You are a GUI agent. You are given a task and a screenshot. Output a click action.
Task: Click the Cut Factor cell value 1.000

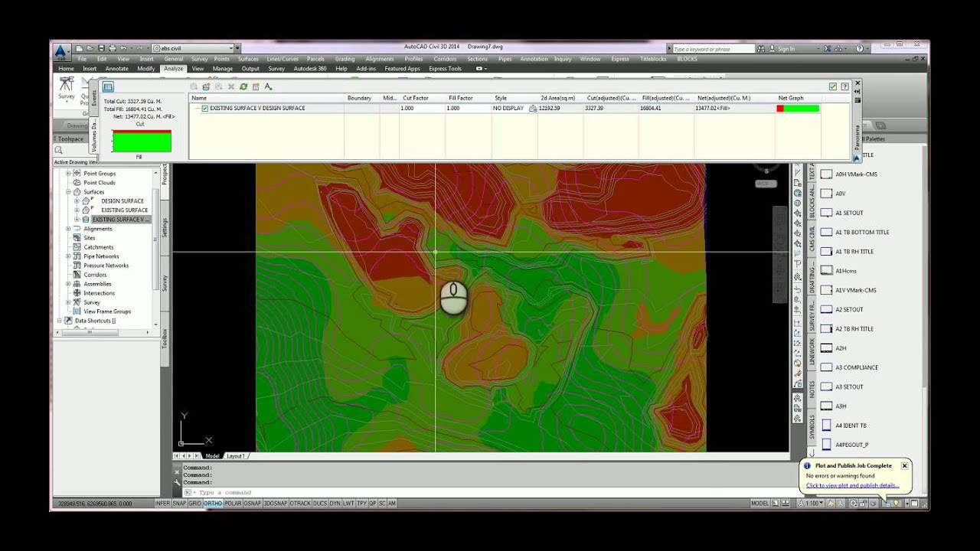[x=422, y=109]
